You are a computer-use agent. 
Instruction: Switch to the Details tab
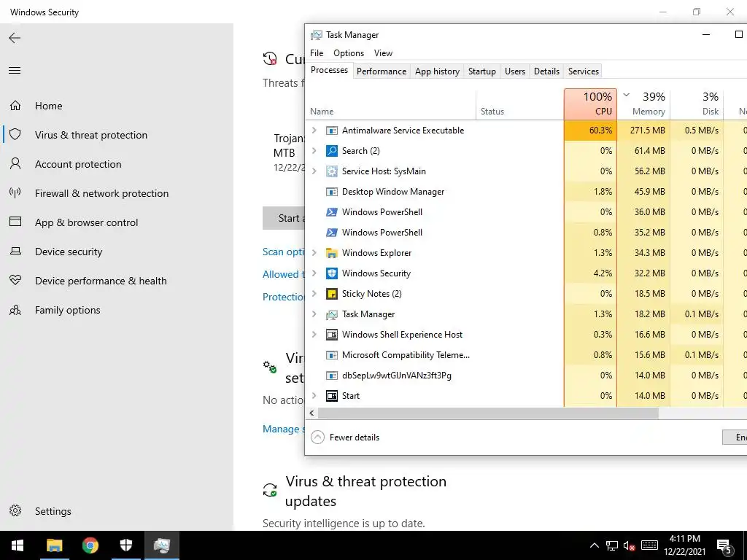(x=546, y=71)
